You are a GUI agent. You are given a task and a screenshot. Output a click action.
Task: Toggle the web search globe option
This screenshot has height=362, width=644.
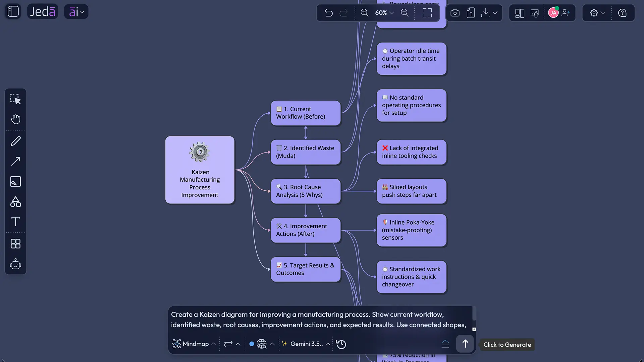coord(262,344)
